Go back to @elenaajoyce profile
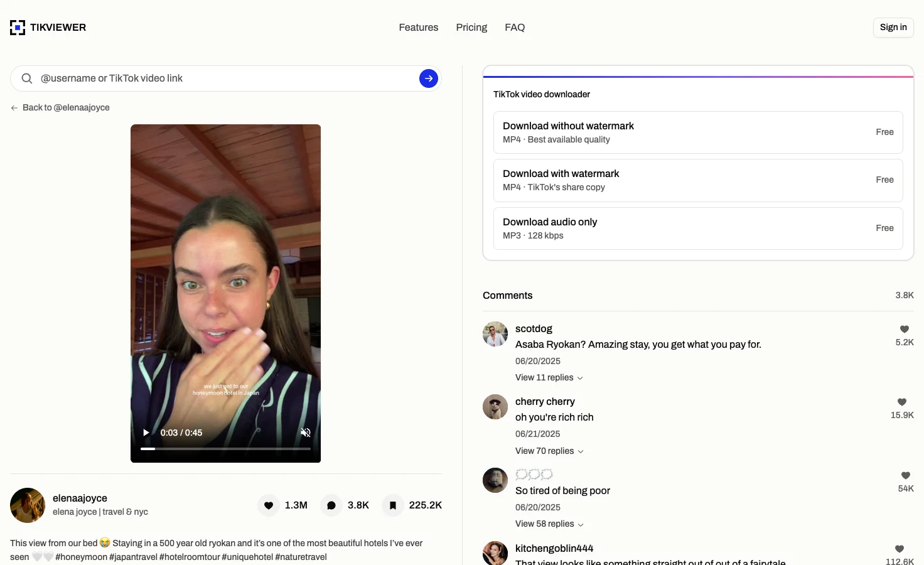The image size is (924, 565). click(x=60, y=107)
